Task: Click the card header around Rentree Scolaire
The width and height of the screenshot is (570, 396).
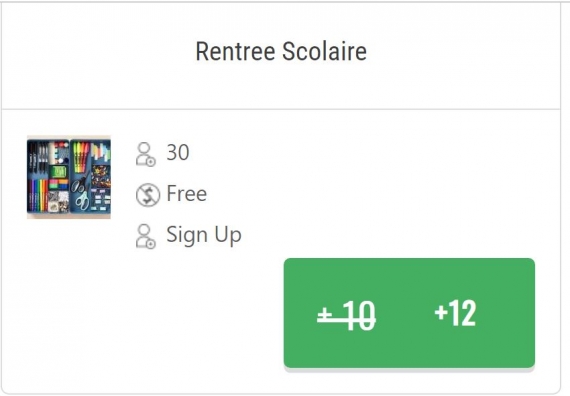Action: [x=281, y=56]
